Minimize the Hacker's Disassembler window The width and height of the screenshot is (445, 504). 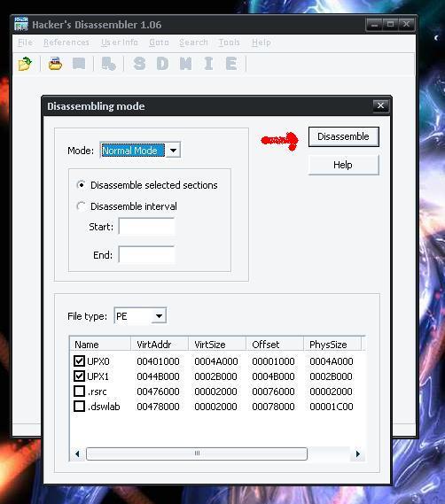pyautogui.click(x=374, y=25)
